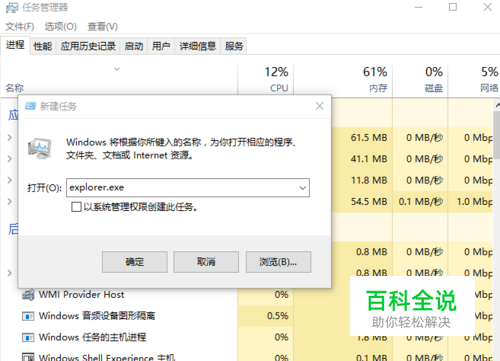This screenshot has height=361, width=500.
Task: Sort by the 12% CPU column header
Action: pos(266,80)
